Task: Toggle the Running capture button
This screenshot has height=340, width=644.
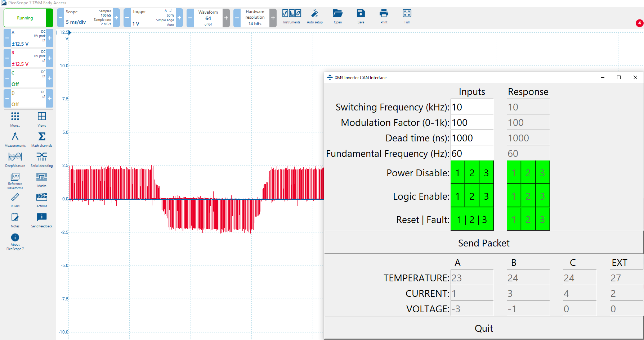Action: tap(28, 18)
